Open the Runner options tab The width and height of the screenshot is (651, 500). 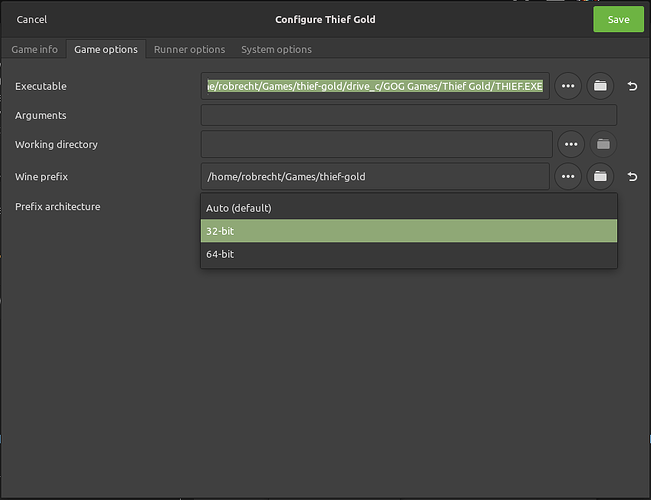(189, 49)
